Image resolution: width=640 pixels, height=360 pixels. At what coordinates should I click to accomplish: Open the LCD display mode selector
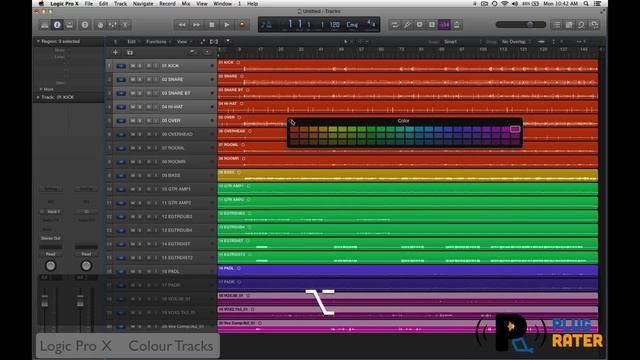[267, 25]
